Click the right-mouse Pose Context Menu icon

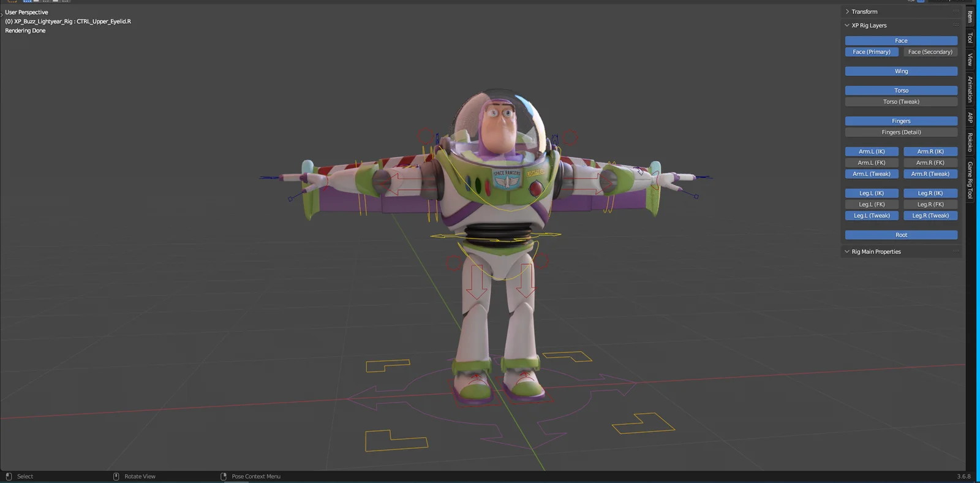click(224, 476)
